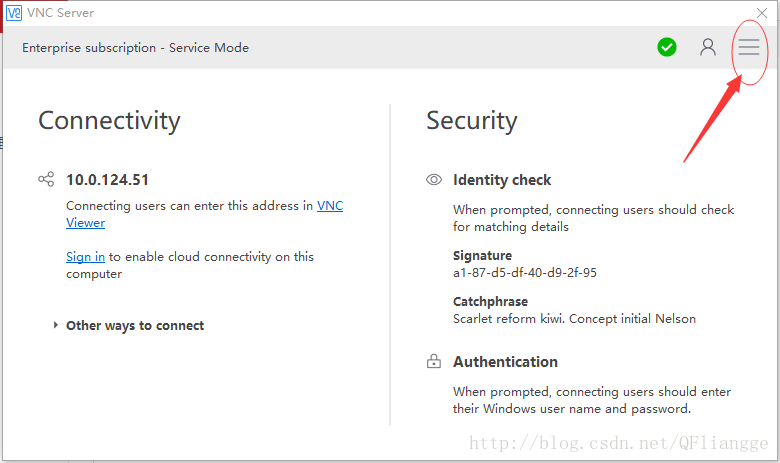780x463 pixels.
Task: Click the Connectivity heading
Action: 109,121
